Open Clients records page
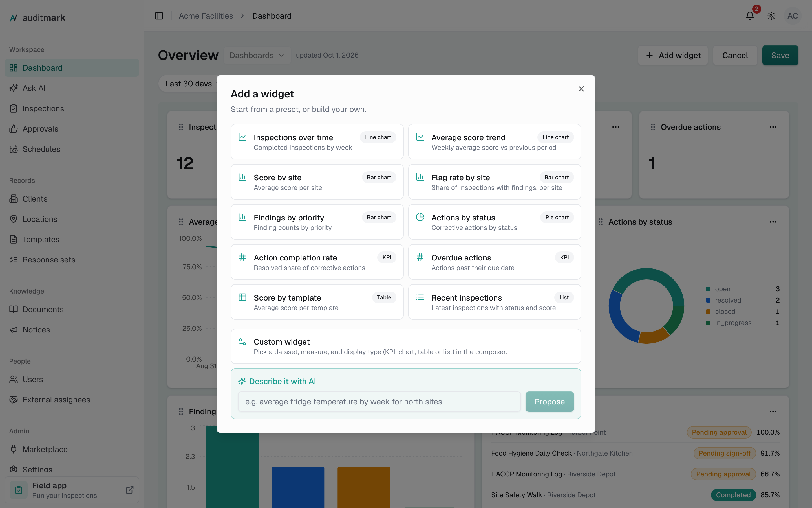The height and width of the screenshot is (508, 812). 72,199
